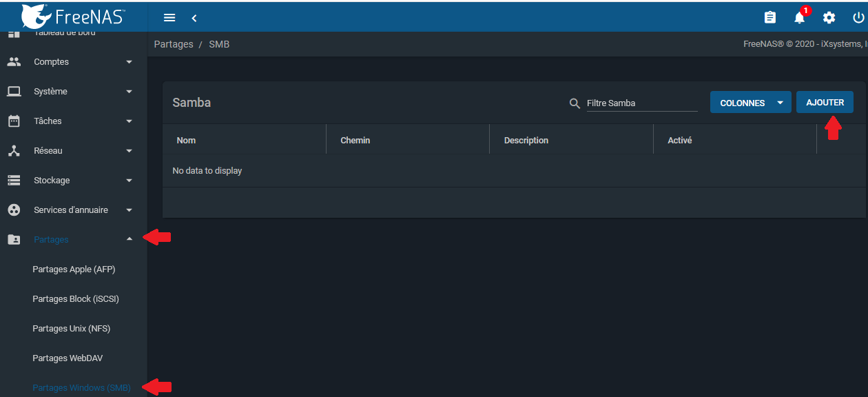Click the Partages breadcrumb link
The image size is (868, 397).
pyautogui.click(x=174, y=44)
